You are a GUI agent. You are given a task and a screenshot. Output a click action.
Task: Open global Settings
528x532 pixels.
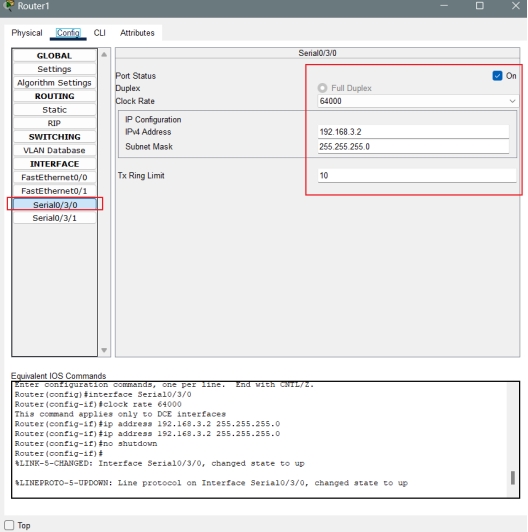[x=54, y=69]
